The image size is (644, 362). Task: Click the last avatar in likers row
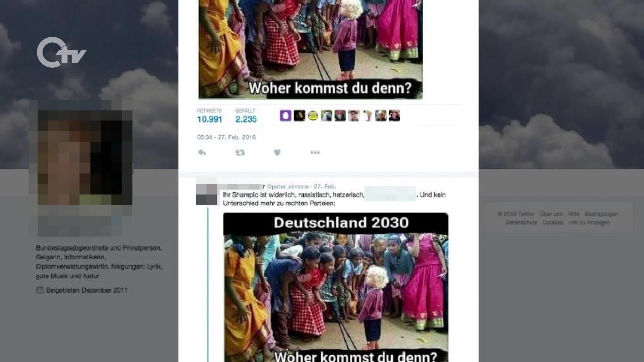pyautogui.click(x=394, y=116)
